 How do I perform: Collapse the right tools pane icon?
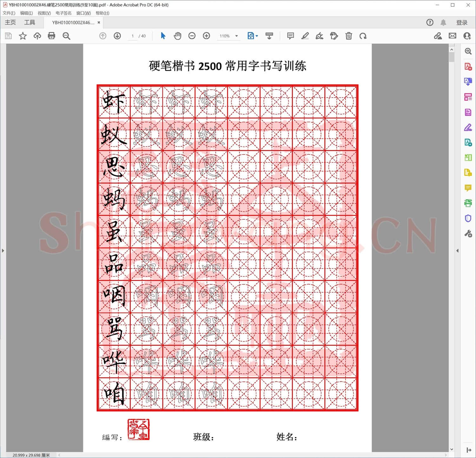click(469, 450)
